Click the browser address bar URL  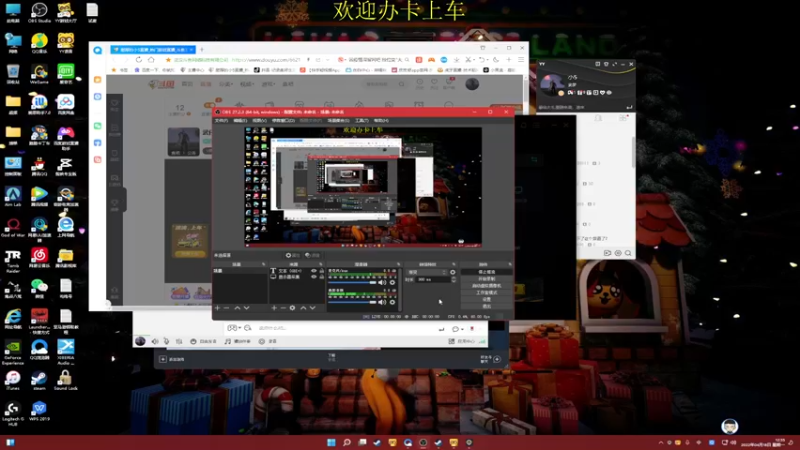(265, 60)
